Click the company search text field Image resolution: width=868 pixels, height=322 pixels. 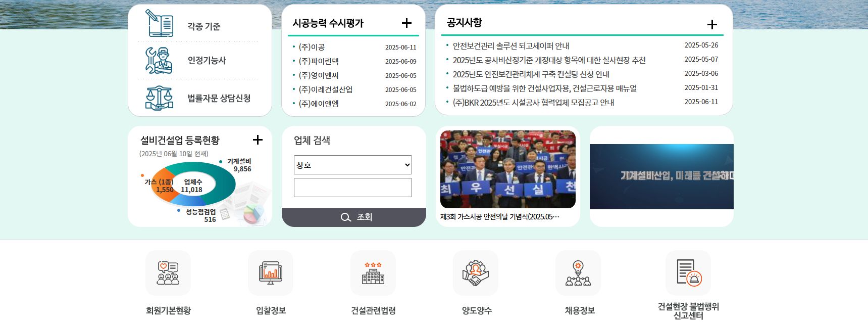click(353, 188)
